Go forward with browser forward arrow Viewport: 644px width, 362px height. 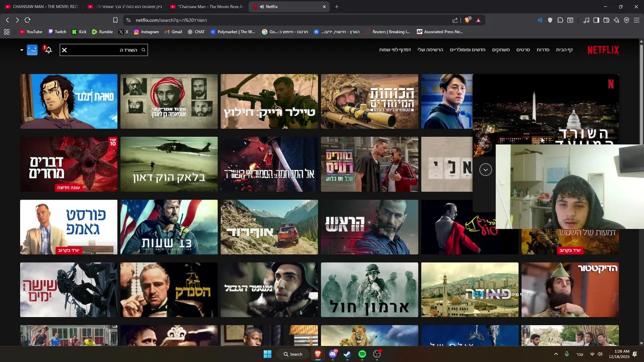(x=17, y=20)
